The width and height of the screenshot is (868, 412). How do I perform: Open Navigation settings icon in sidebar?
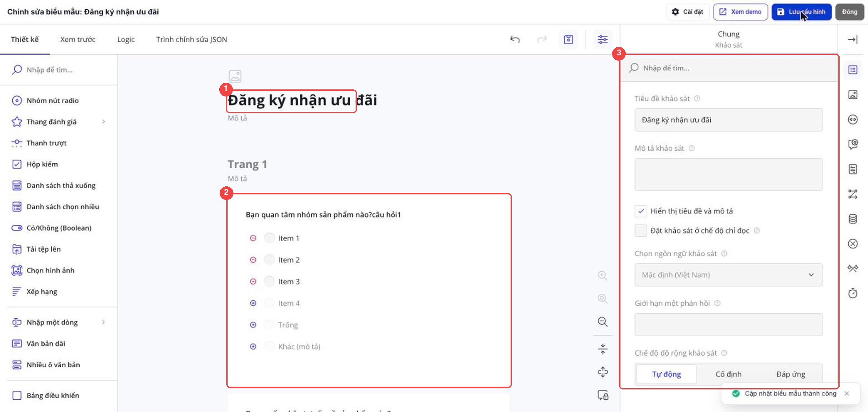pos(853,119)
